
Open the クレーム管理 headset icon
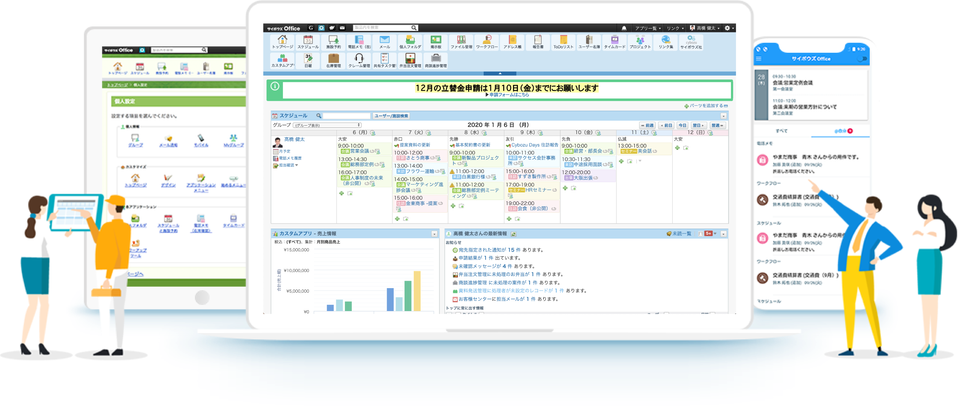(x=359, y=60)
